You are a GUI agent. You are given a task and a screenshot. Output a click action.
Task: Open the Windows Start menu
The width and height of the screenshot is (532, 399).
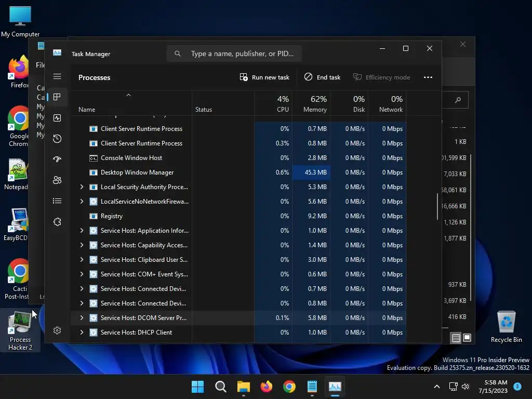197,387
